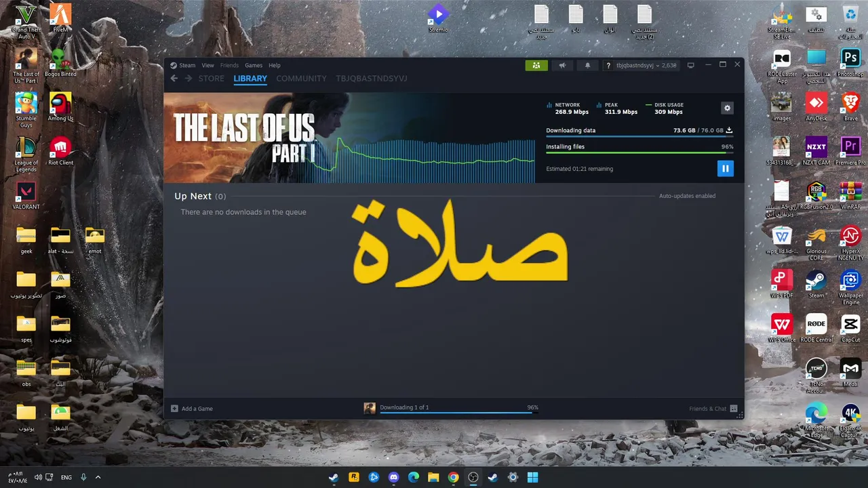The image size is (868, 488).
Task: Open Among Us desktop icon
Action: coord(60,107)
